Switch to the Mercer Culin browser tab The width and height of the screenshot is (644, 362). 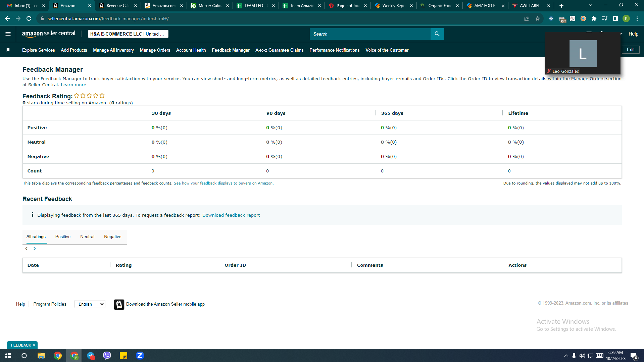pos(209,6)
